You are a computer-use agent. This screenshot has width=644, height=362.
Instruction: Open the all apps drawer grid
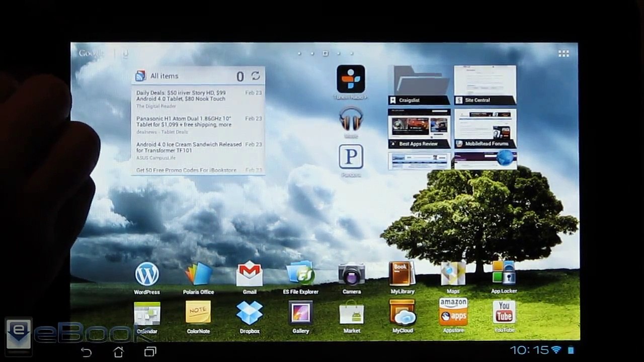563,53
